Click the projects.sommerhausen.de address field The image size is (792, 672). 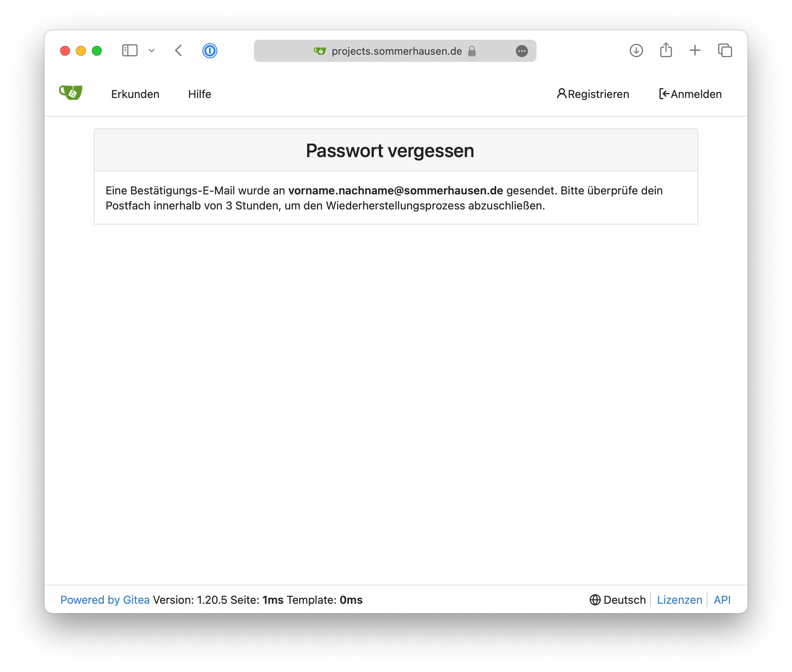(x=396, y=51)
